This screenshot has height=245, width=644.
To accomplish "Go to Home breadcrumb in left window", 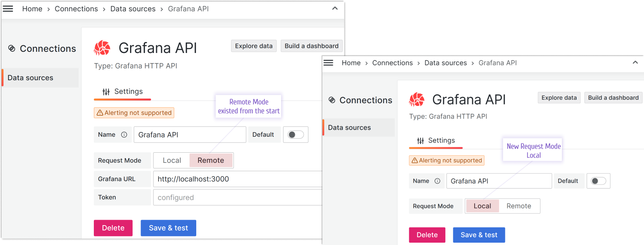I will click(32, 9).
